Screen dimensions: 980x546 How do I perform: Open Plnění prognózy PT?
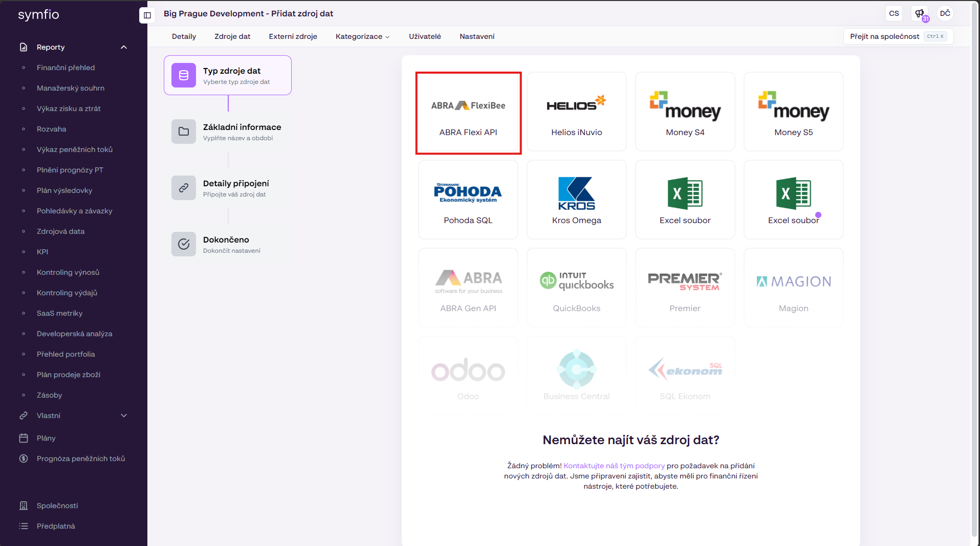point(70,170)
